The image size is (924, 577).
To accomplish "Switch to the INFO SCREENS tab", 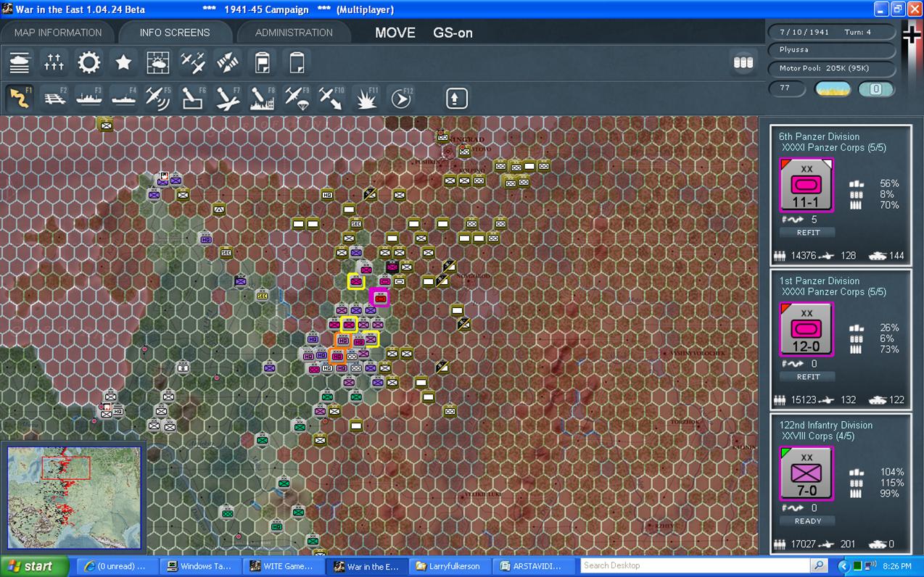I will coord(175,33).
